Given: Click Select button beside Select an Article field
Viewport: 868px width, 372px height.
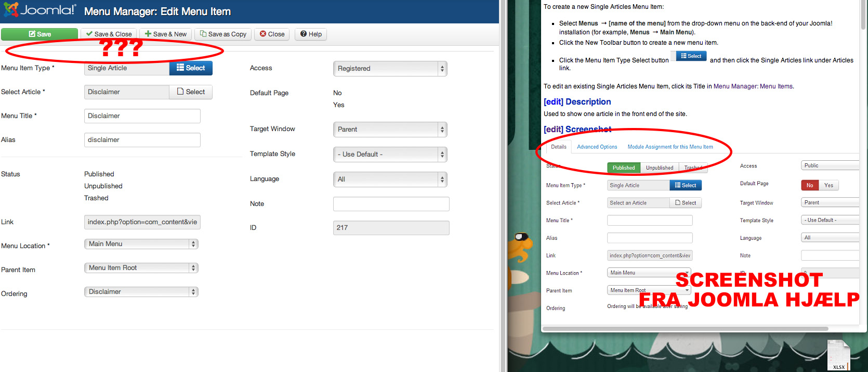Looking at the screenshot, I should coord(686,203).
